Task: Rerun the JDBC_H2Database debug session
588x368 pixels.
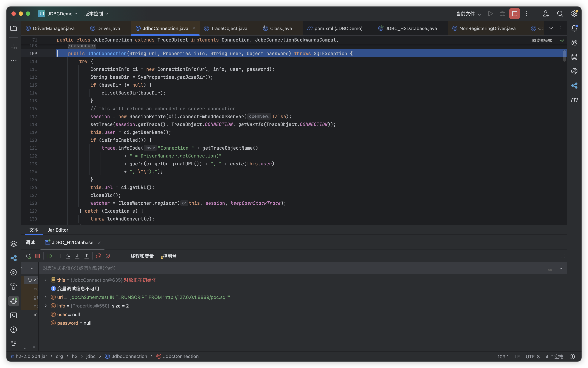Action: 28,256
